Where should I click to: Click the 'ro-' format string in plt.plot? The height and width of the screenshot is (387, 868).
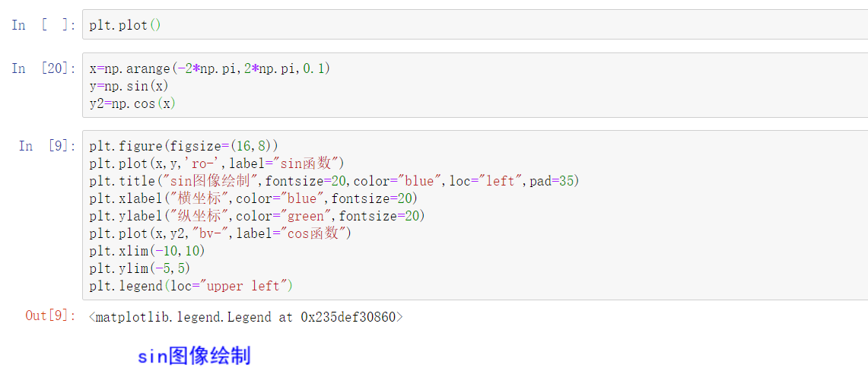point(202,163)
